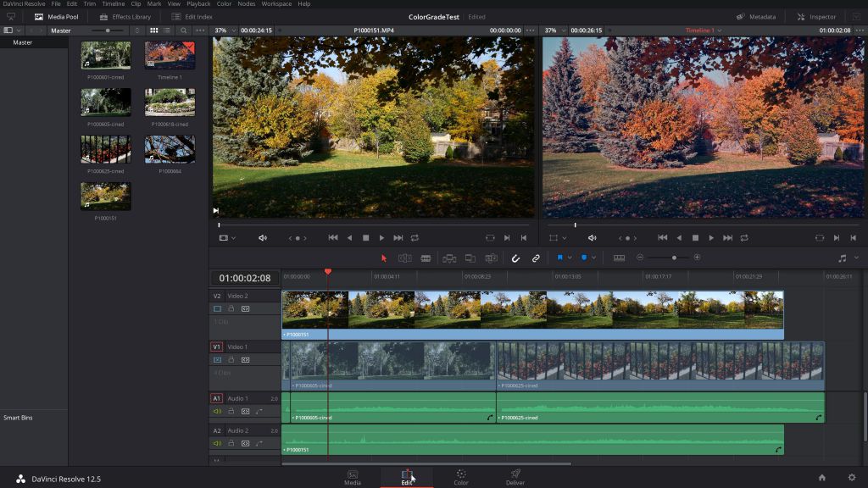The height and width of the screenshot is (488, 868).
Task: Activate the Trim Edit mode tool
Action: 404,258
